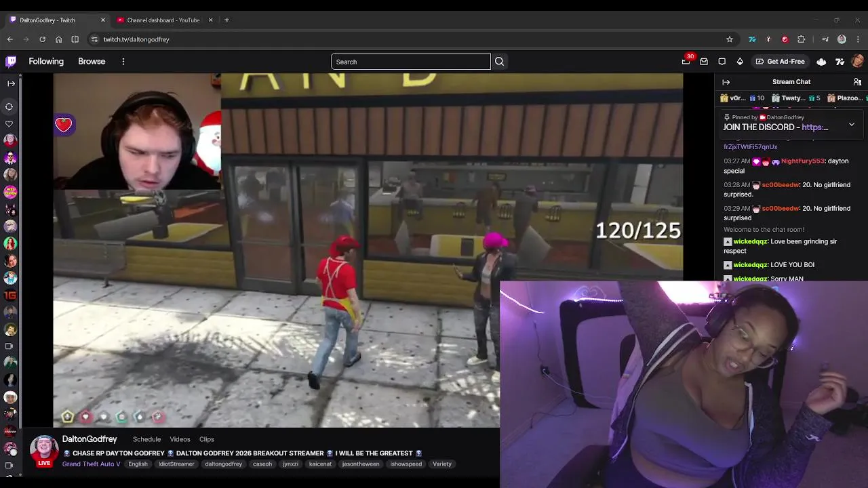Open a new browser tab
Viewport: 868px width, 488px height.
(x=226, y=20)
